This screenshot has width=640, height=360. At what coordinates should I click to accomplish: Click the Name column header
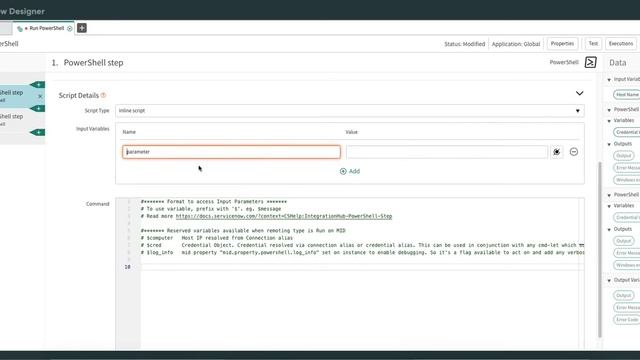pyautogui.click(x=129, y=132)
